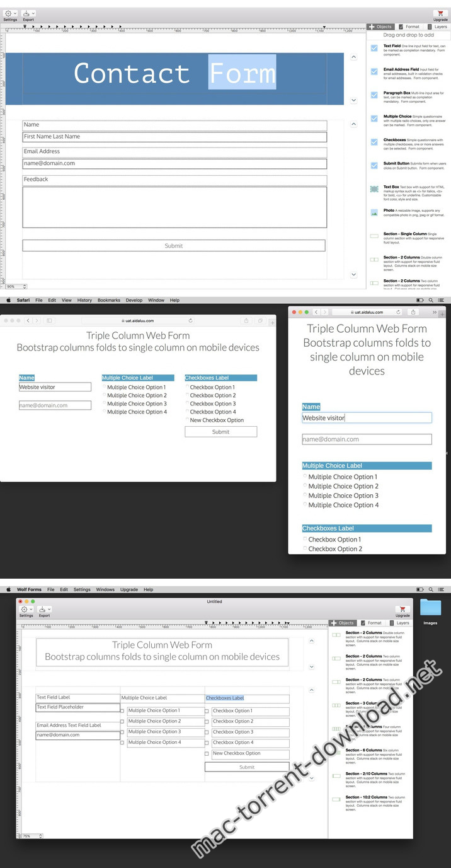Click the First Name Last Name field
This screenshot has width=451, height=868.
click(x=174, y=137)
